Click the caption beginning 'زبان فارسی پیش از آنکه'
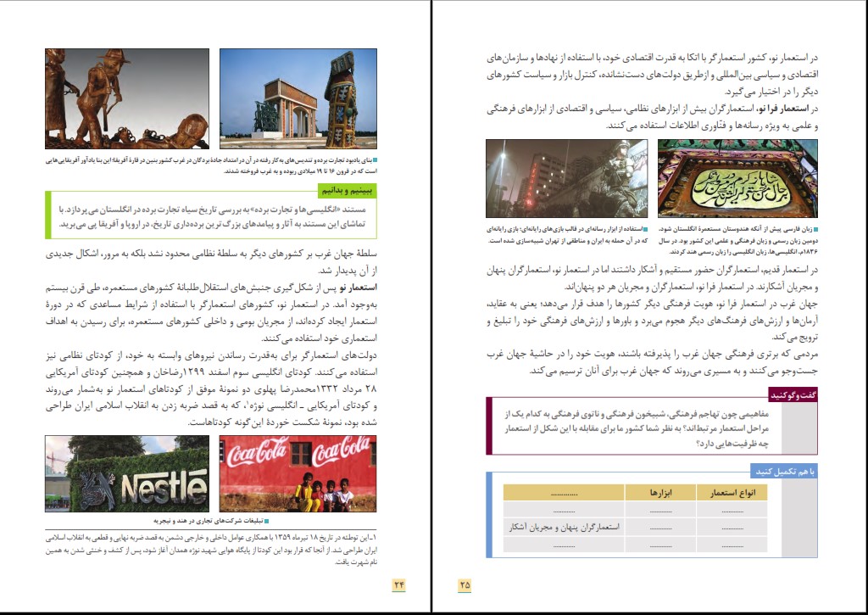The image size is (868, 615). (x=738, y=240)
